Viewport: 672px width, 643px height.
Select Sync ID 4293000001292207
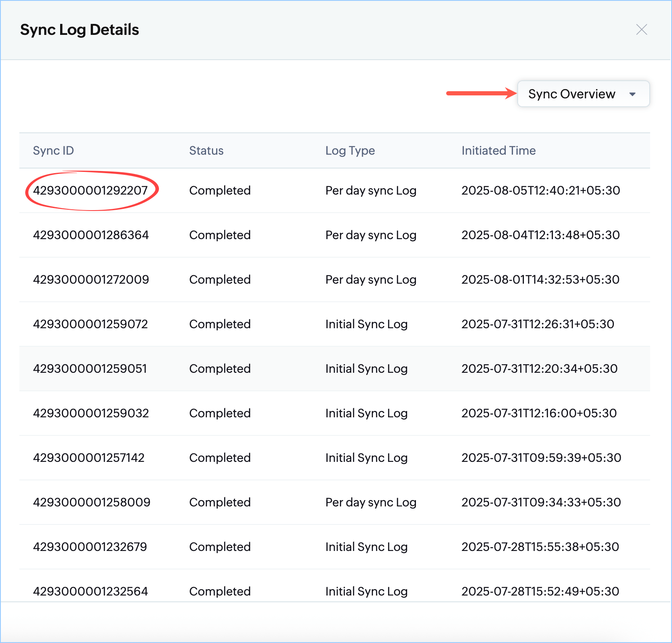click(x=90, y=191)
